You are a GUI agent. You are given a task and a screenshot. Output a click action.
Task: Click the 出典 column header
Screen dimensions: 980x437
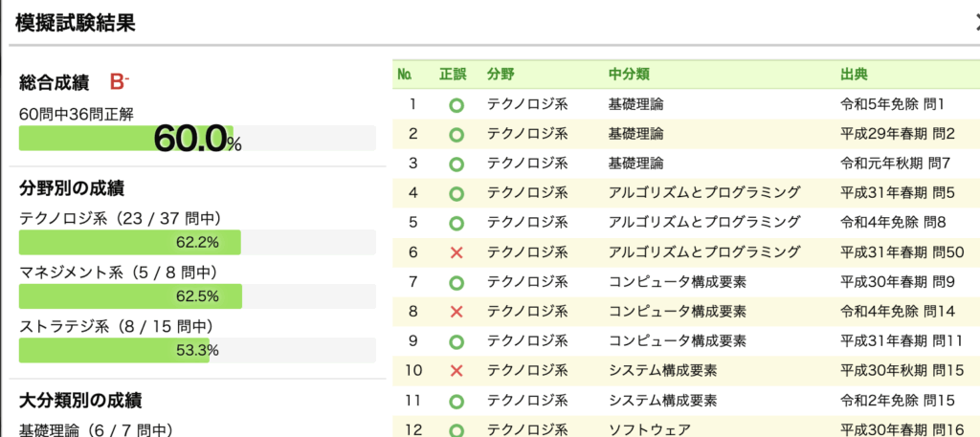pyautogui.click(x=854, y=74)
